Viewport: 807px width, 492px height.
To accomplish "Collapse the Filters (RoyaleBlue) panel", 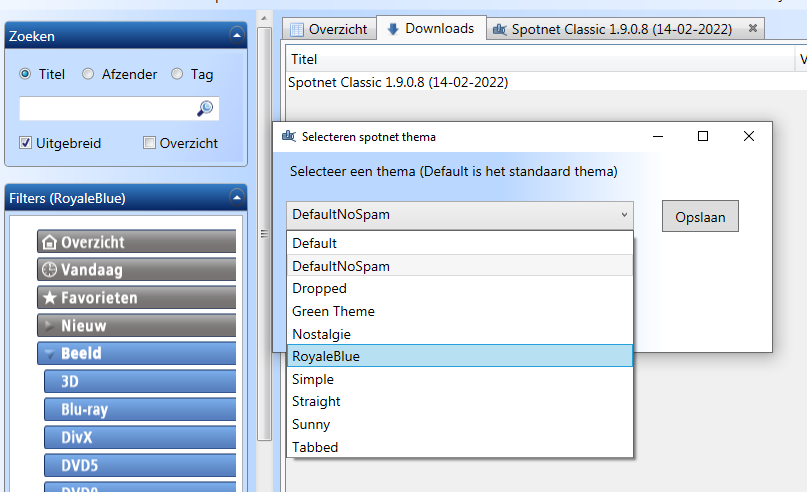I will pyautogui.click(x=237, y=198).
